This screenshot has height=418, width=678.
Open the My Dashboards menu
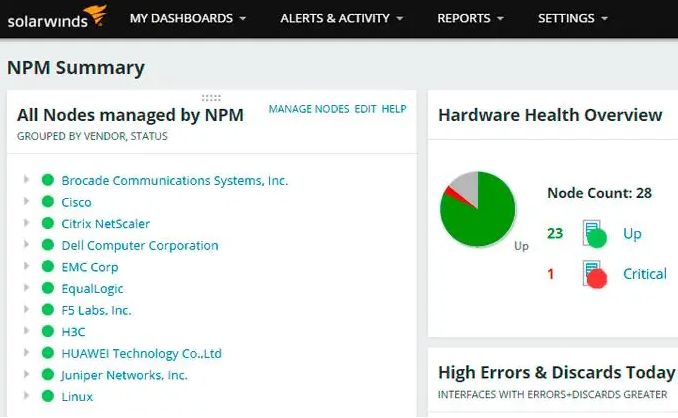click(x=188, y=18)
